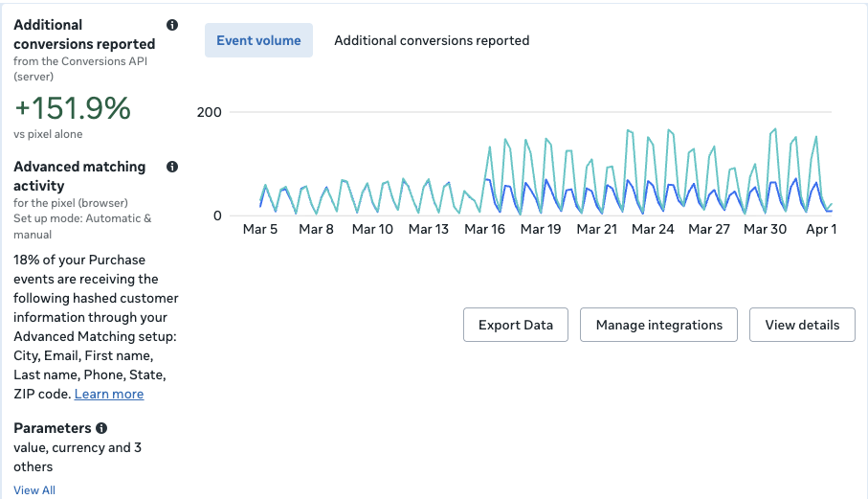This screenshot has width=868, height=499.
Task: Click 'Set up mode: Automatic & manual' text
Action: [x=82, y=227]
